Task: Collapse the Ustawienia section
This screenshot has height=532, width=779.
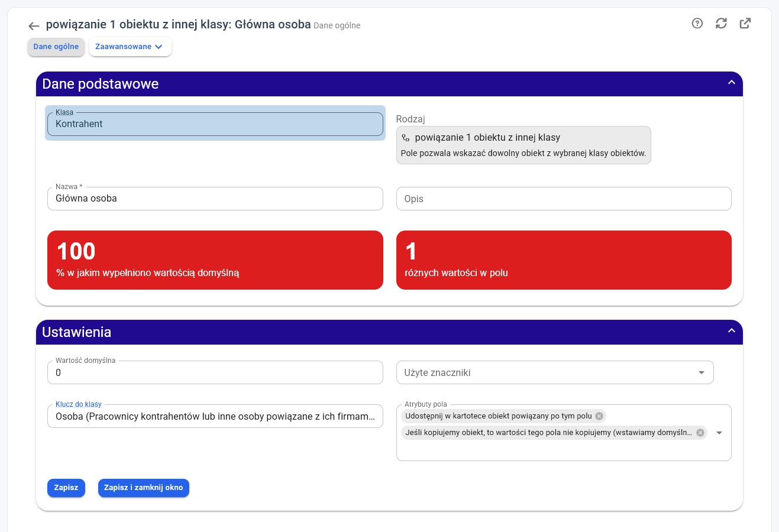Action: tap(732, 331)
